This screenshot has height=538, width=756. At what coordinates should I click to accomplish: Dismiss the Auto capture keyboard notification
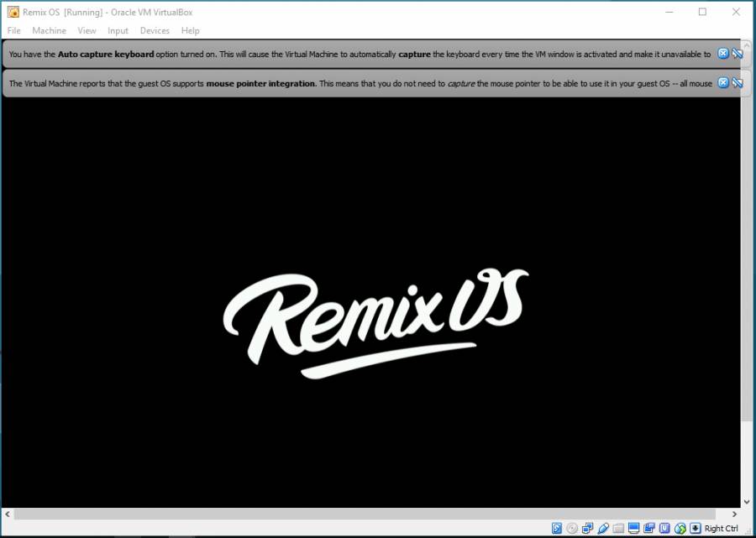point(722,54)
